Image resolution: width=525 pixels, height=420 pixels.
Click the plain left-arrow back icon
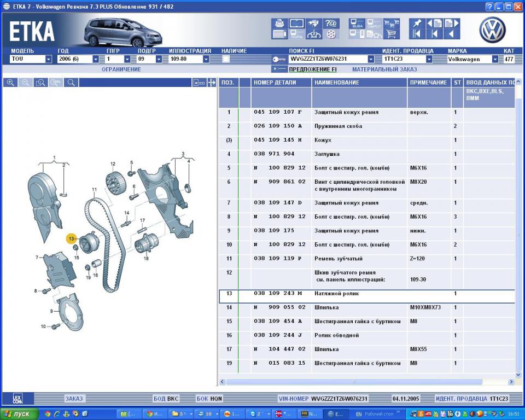452,34
